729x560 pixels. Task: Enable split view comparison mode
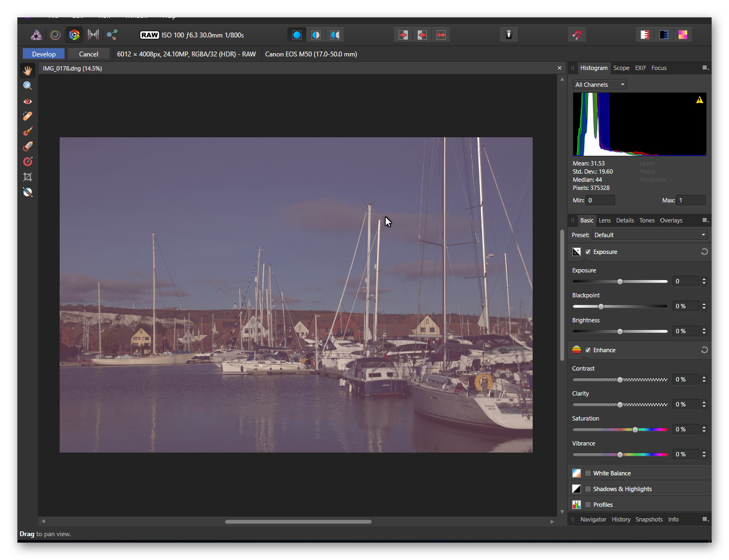point(316,35)
